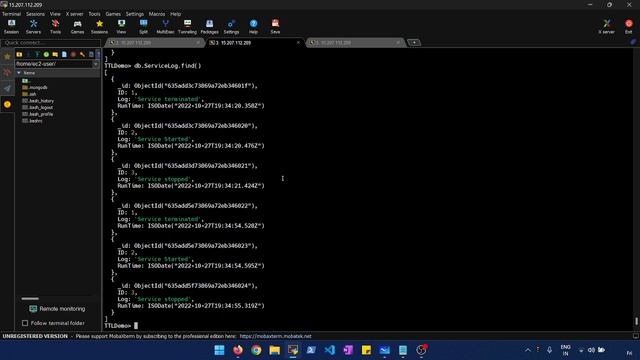The height and width of the screenshot is (360, 640).
Task: Open the remote path dropdown arrow
Action: 96,64
